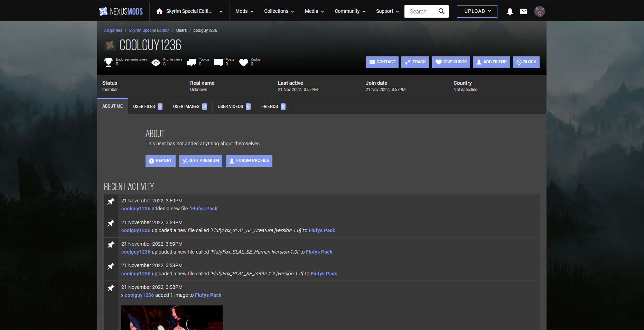
Task: Click the pin icon for the Petite 1.2 upload entry
Action: (x=111, y=266)
